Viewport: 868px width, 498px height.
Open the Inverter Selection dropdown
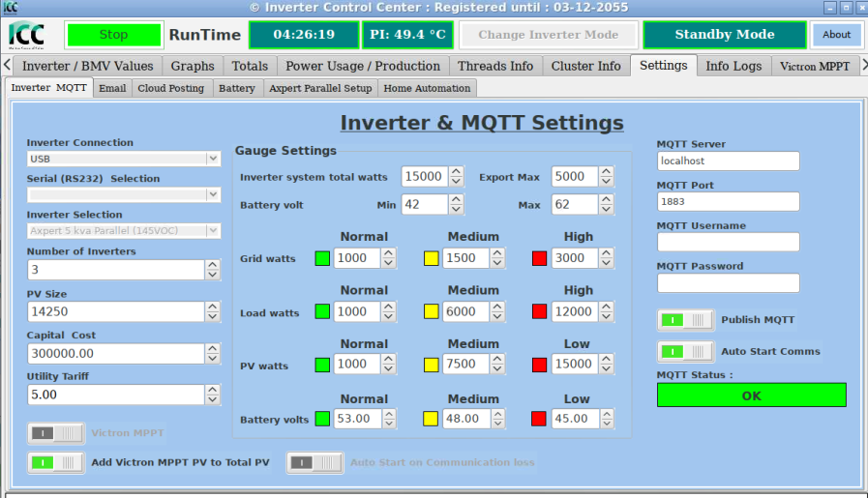tap(124, 231)
